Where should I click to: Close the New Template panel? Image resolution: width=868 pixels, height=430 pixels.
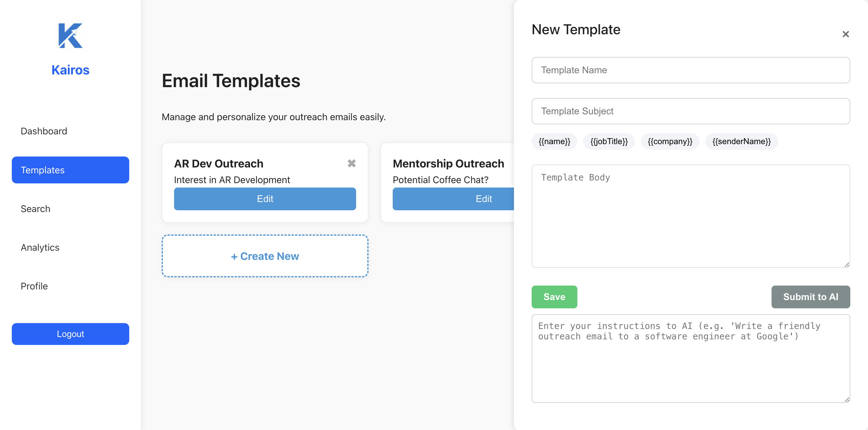(x=845, y=34)
